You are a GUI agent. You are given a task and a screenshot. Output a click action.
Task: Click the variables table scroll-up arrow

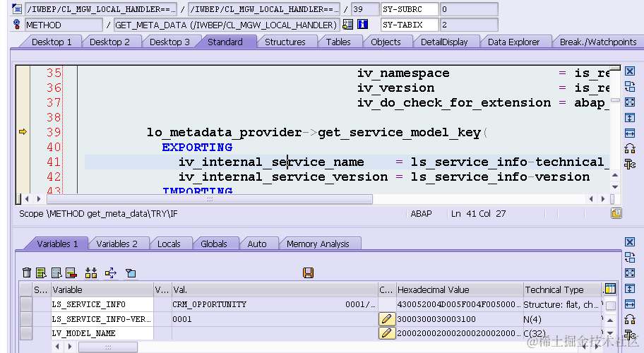pyautogui.click(x=610, y=320)
